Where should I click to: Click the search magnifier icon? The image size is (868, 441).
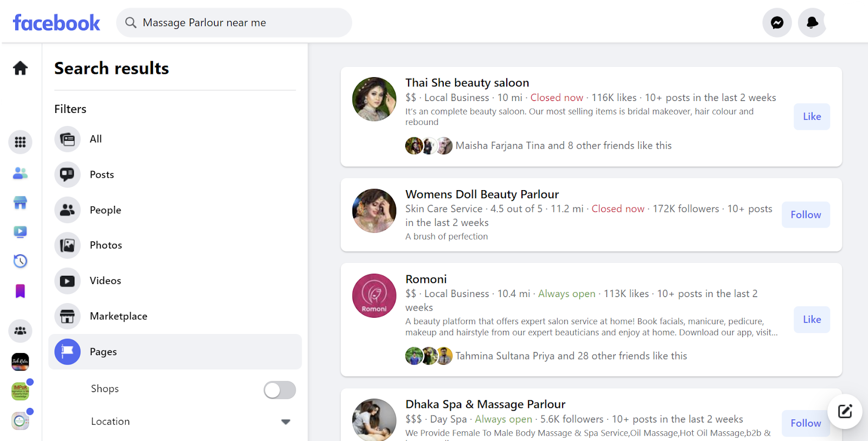click(131, 22)
